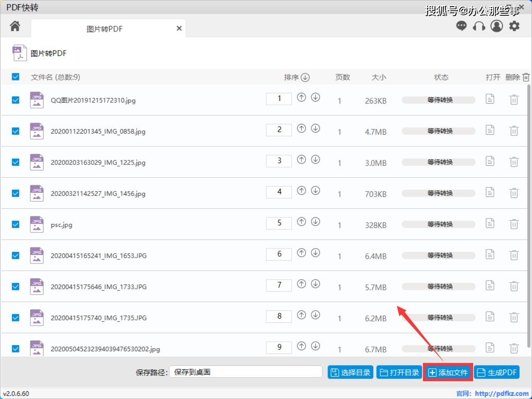Delete psc.jpg with its trash icon
The height and width of the screenshot is (399, 532).
tap(514, 224)
